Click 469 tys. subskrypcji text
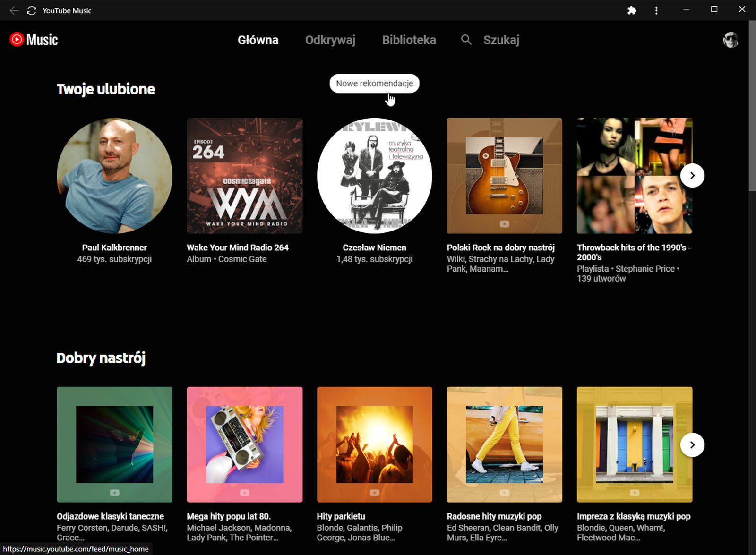This screenshot has height=555, width=756. coord(114,259)
